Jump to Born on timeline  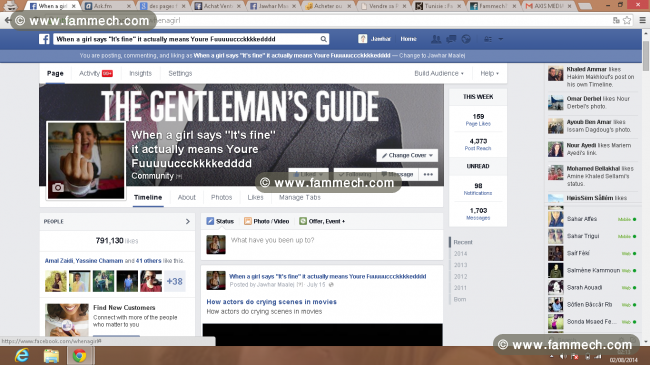coord(459,299)
